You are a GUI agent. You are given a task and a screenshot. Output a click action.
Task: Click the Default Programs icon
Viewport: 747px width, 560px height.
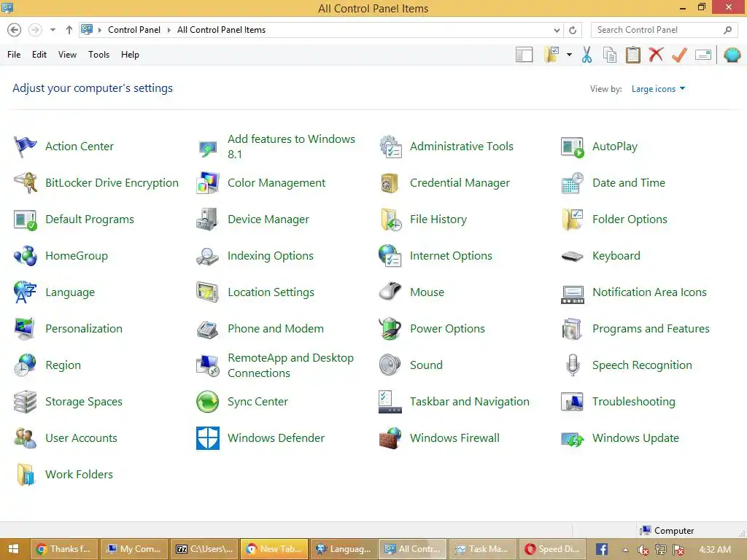point(26,219)
